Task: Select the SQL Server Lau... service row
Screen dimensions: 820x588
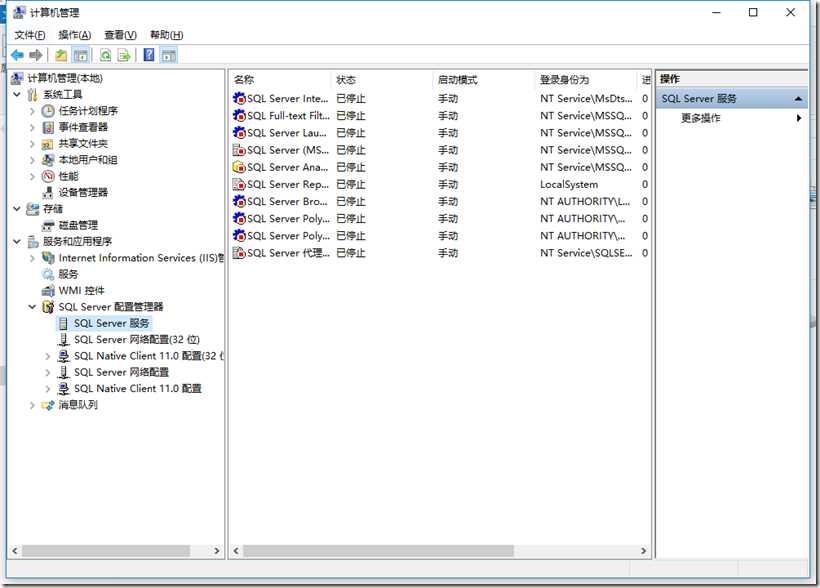Action: pos(439,133)
